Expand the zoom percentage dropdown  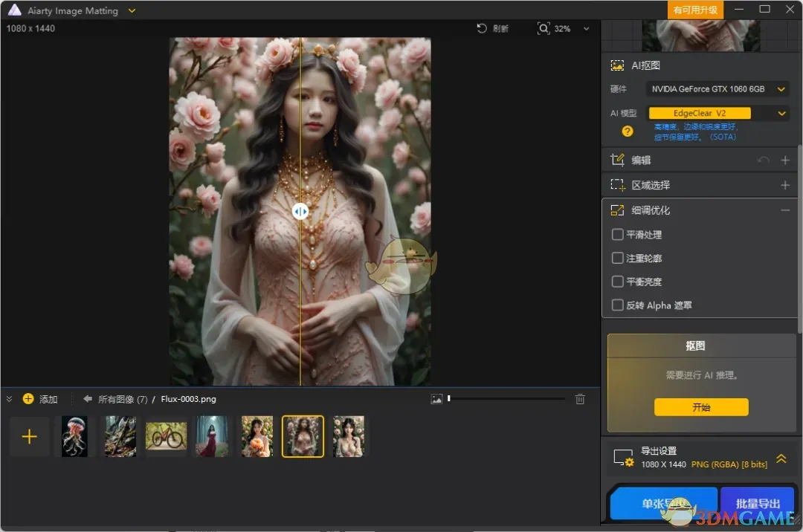click(x=587, y=29)
